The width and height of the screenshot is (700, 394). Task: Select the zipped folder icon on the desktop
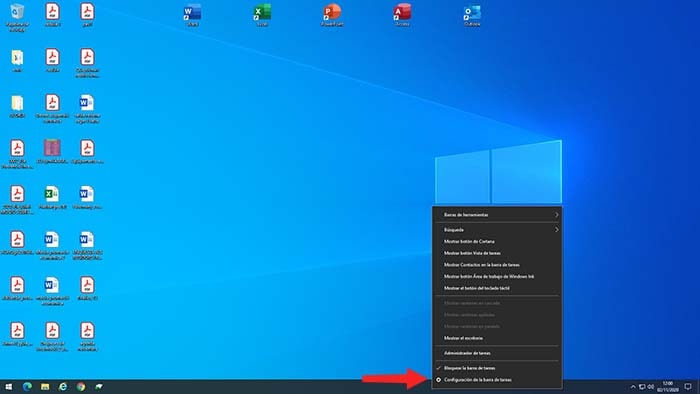(x=17, y=60)
